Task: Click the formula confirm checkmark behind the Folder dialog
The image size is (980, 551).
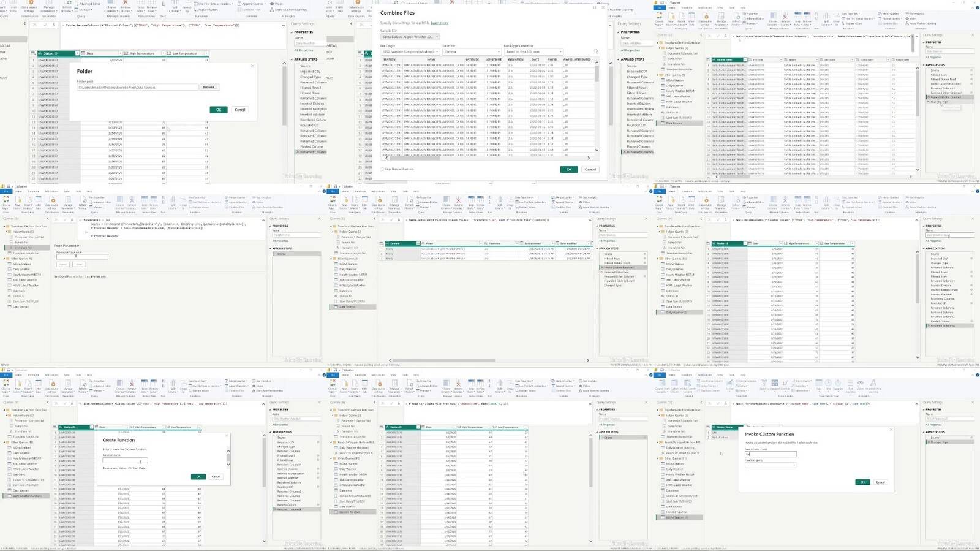Action: click(45, 25)
